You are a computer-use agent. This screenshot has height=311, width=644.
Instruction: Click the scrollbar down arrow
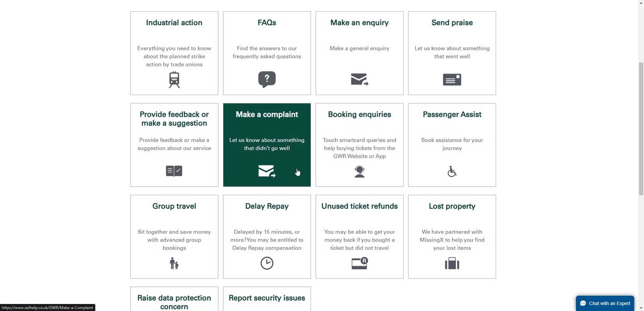pos(641,308)
